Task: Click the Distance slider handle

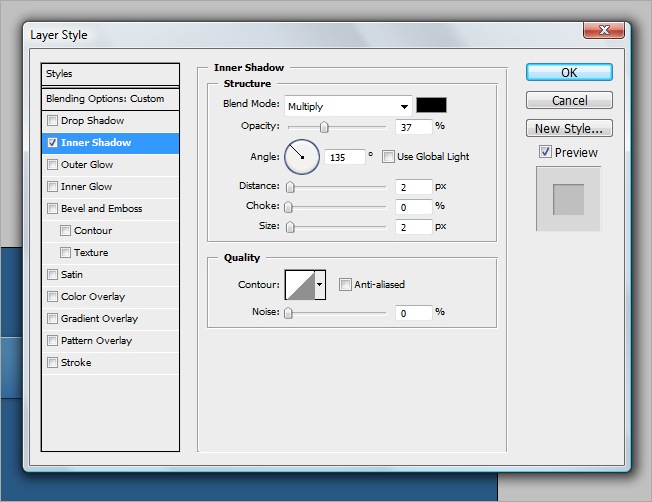Action: coord(290,187)
